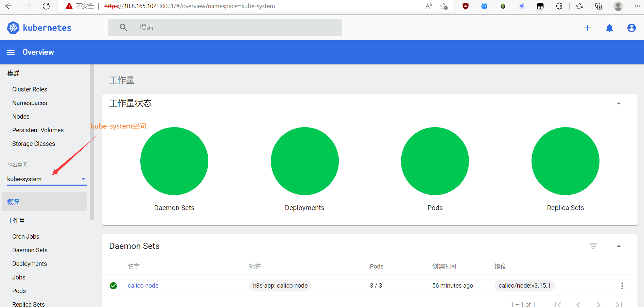
Task: Click the Replica Sets green status circle
Action: pyautogui.click(x=565, y=161)
